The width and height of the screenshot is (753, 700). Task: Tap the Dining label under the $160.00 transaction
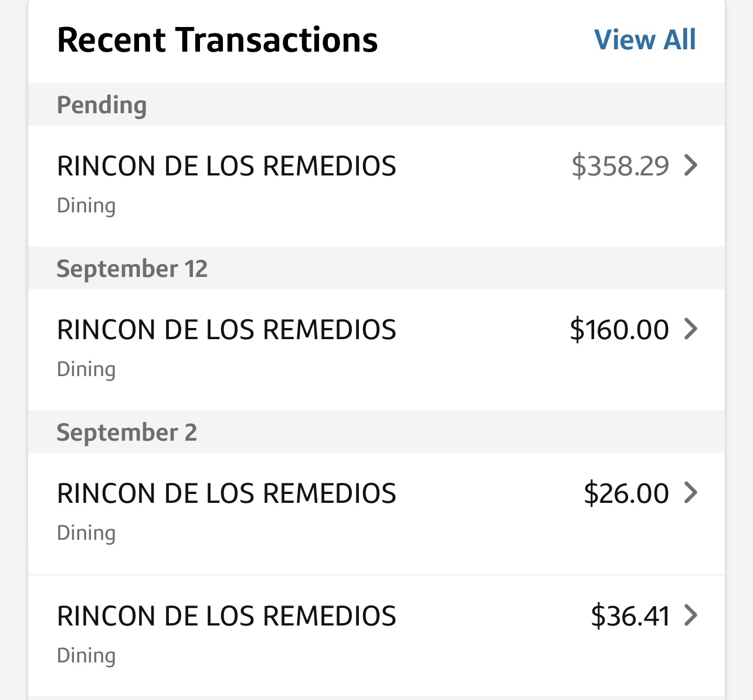(86, 370)
